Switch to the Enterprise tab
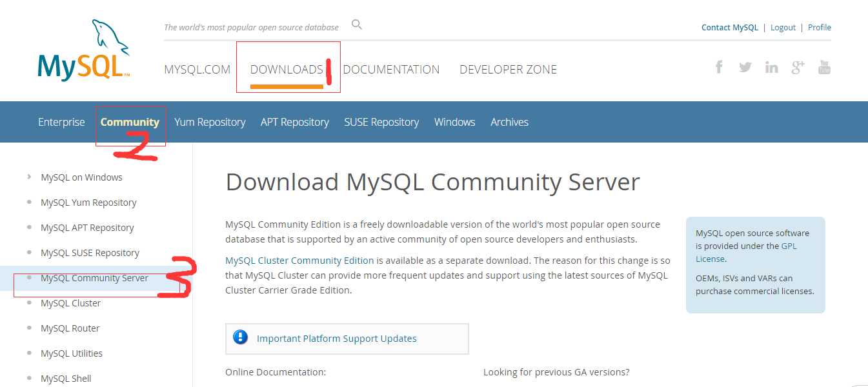 [61, 122]
